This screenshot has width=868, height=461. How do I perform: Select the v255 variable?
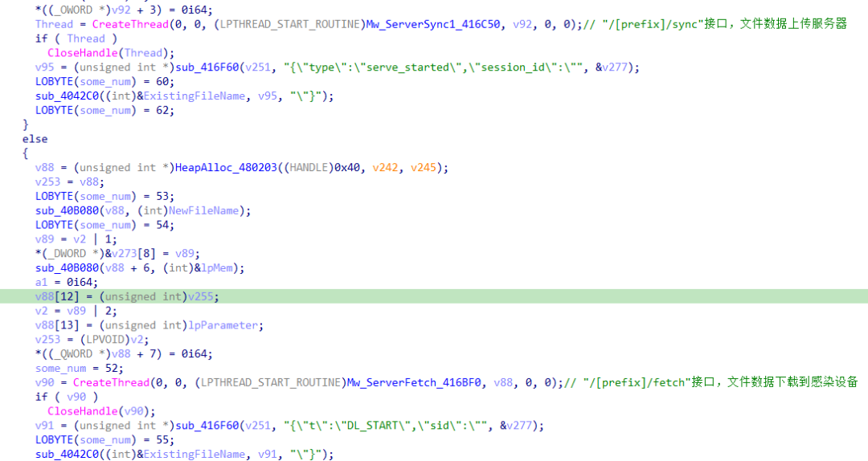tap(200, 296)
